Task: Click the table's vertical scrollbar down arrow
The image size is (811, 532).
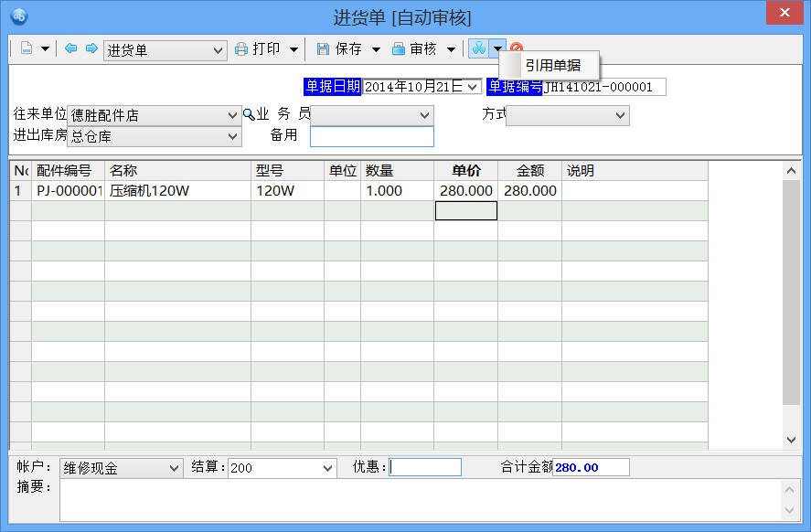Action: 792,440
